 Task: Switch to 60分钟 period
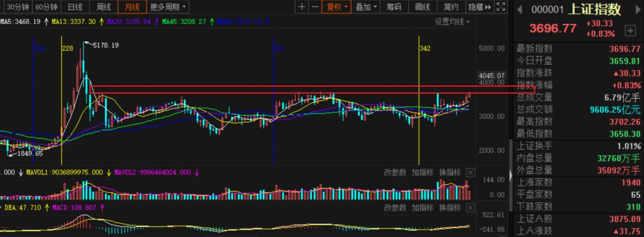tap(46, 7)
